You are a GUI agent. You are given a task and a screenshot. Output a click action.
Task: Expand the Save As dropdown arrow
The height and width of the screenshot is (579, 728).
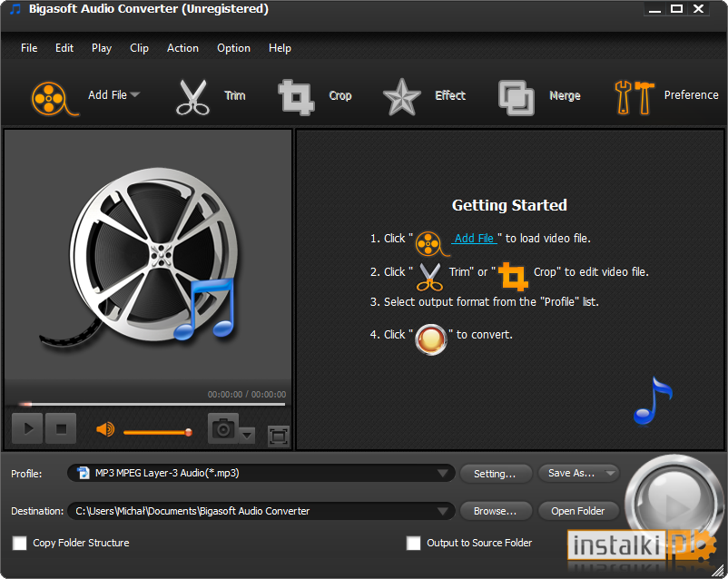[x=611, y=473]
